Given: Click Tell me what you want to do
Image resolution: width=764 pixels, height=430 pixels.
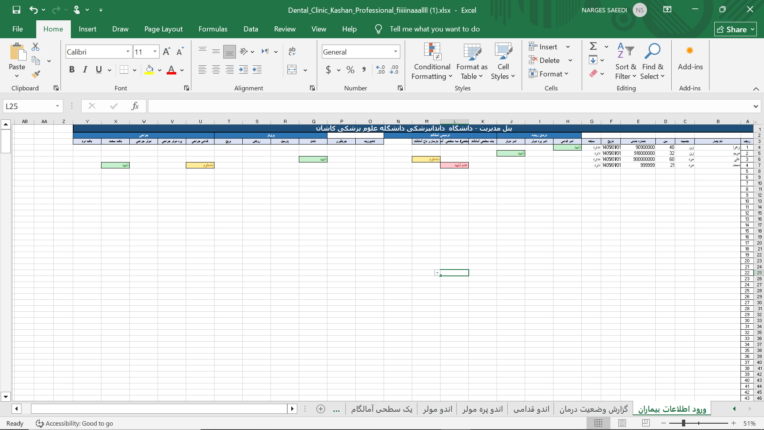Looking at the screenshot, I should click(434, 29).
